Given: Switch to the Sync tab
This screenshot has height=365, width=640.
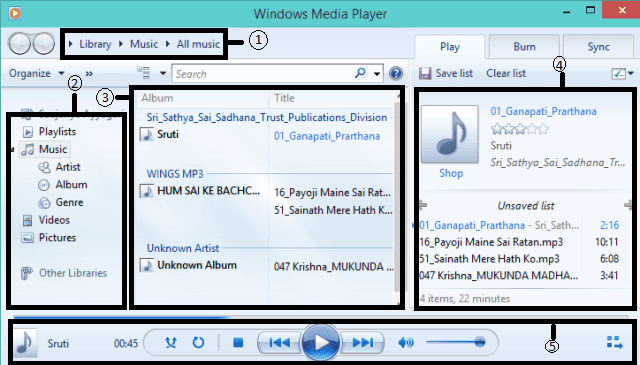Looking at the screenshot, I should point(598,47).
